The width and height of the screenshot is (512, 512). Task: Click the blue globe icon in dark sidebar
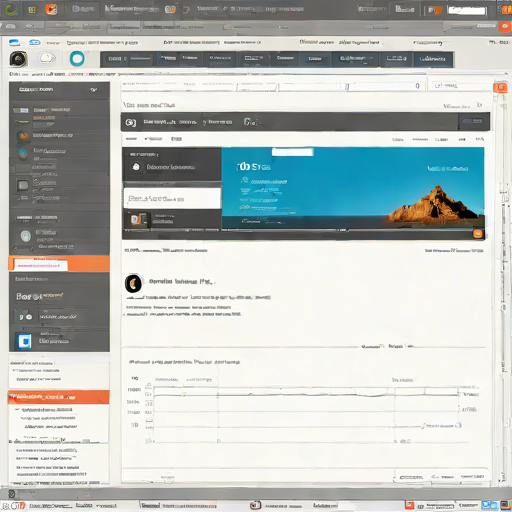point(23,153)
